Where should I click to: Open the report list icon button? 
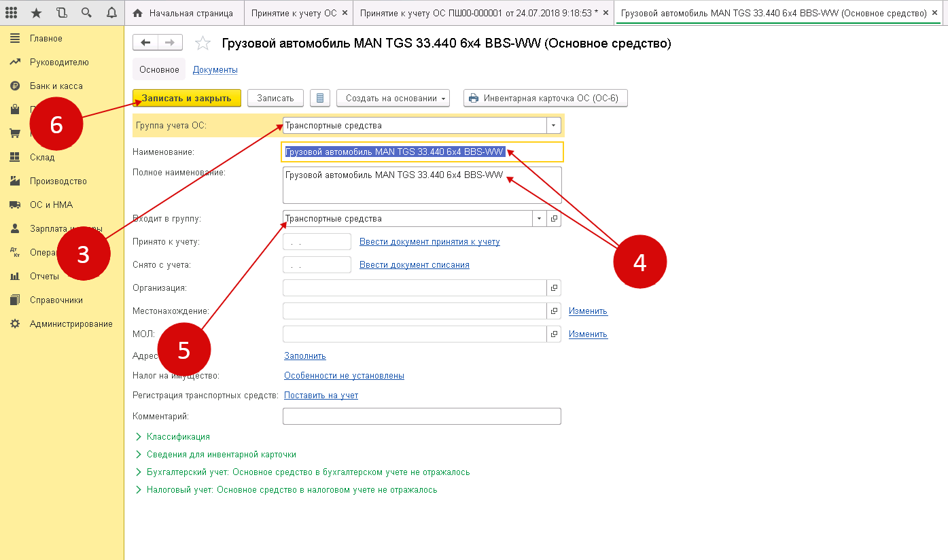coord(320,98)
